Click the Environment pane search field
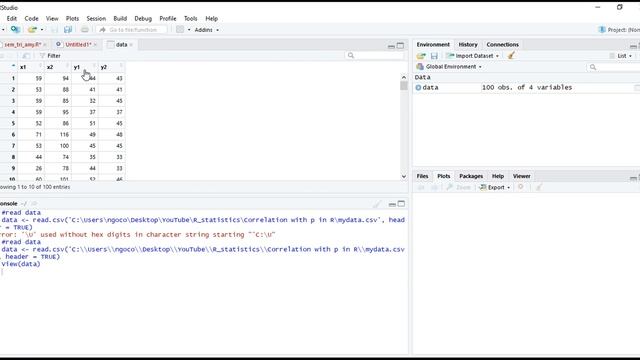Screen dimensions: 640x360 click(x=613, y=67)
